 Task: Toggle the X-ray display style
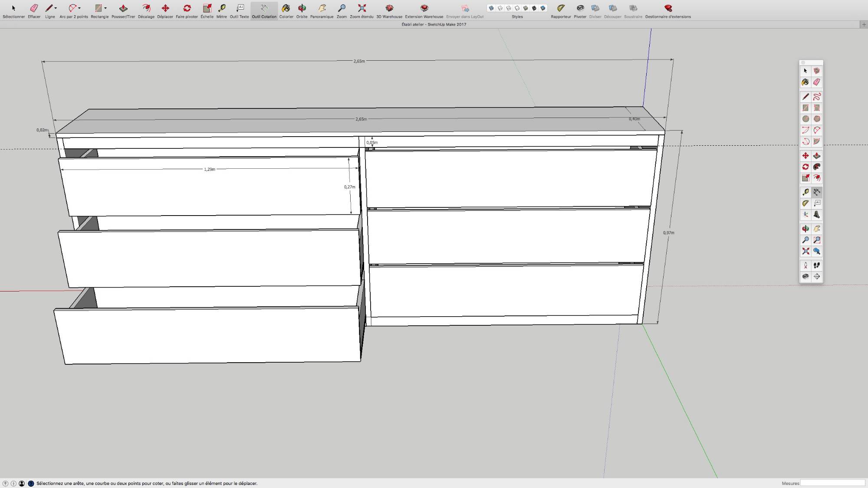(x=491, y=8)
